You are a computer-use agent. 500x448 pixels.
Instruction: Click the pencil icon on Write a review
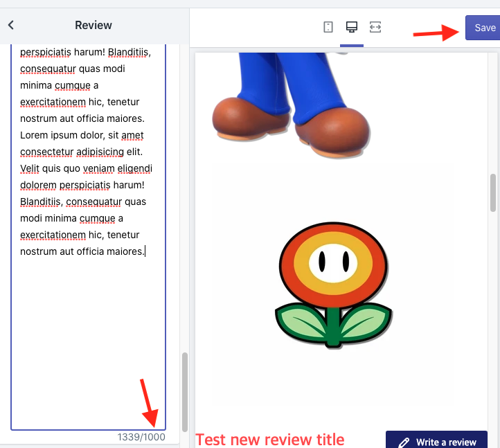pyautogui.click(x=404, y=442)
